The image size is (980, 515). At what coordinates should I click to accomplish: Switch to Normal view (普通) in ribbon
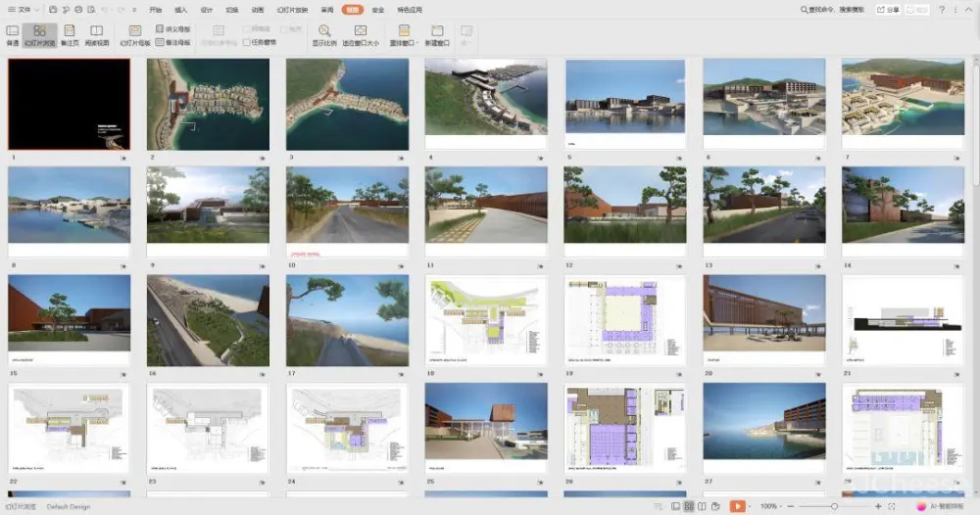click(13, 35)
